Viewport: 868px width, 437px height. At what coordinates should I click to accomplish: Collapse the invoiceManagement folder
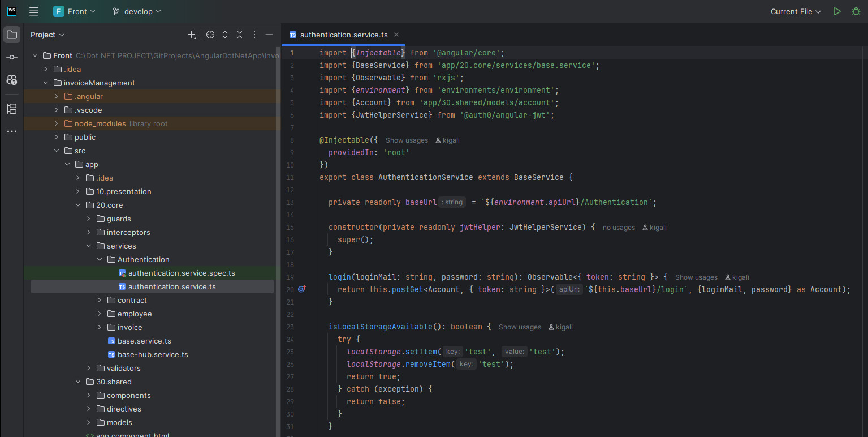point(46,83)
